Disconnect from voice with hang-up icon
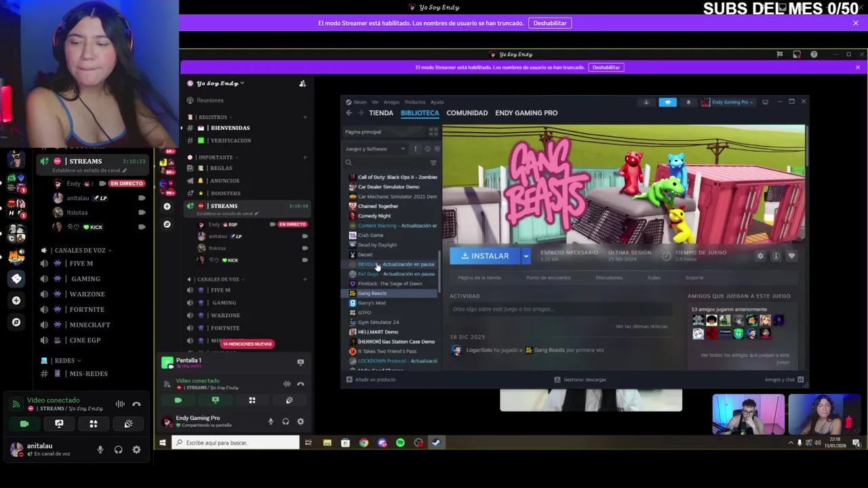The height and width of the screenshot is (488, 868). pos(136,405)
